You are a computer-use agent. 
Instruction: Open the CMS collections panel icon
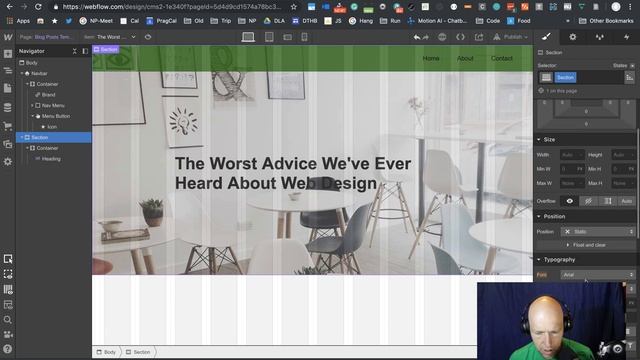(x=8, y=107)
